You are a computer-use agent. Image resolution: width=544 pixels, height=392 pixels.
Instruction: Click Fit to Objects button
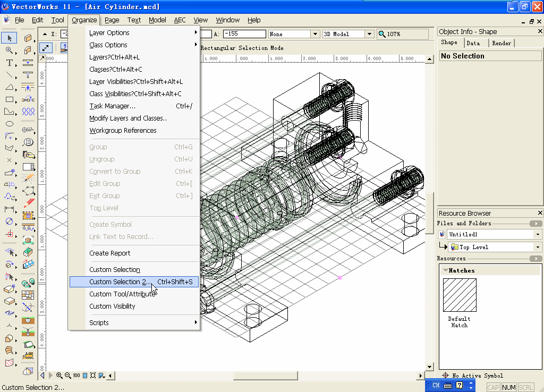(93, 376)
